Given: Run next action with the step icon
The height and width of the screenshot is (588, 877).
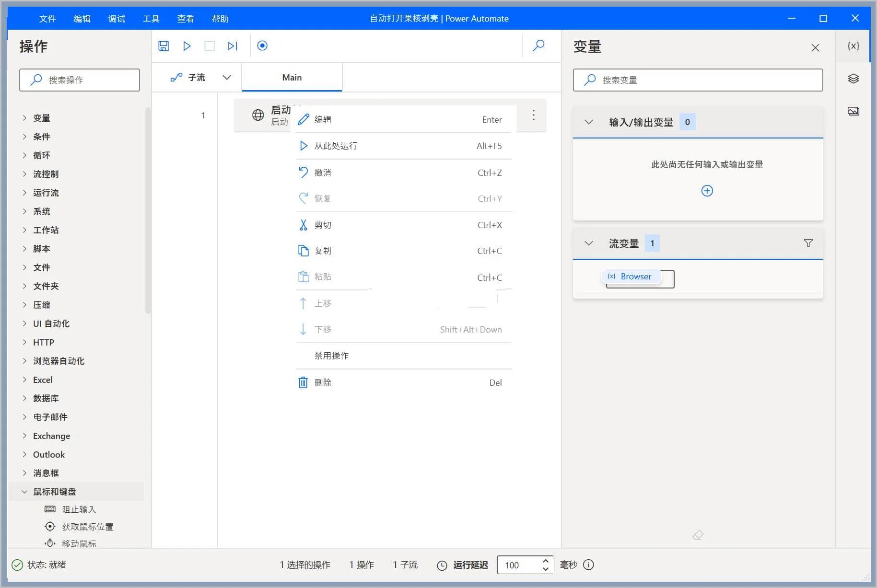Looking at the screenshot, I should coord(233,46).
